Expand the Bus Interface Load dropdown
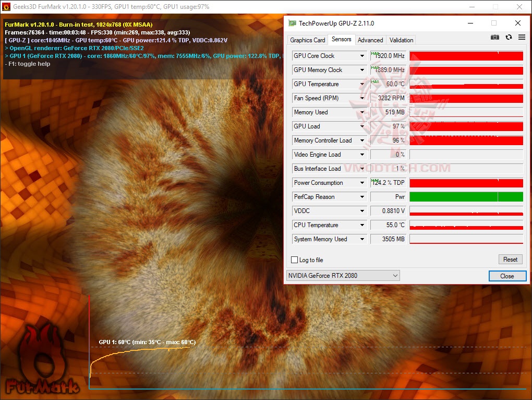The width and height of the screenshot is (532, 400). click(362, 169)
